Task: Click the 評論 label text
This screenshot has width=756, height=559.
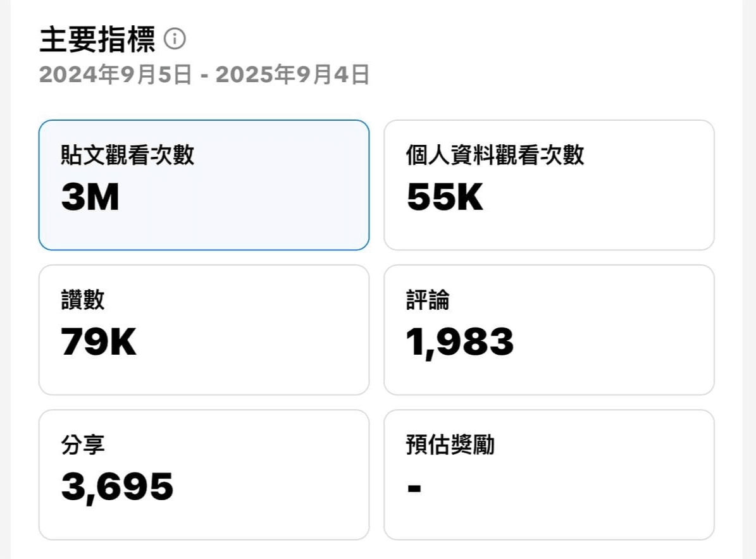Action: 428,300
